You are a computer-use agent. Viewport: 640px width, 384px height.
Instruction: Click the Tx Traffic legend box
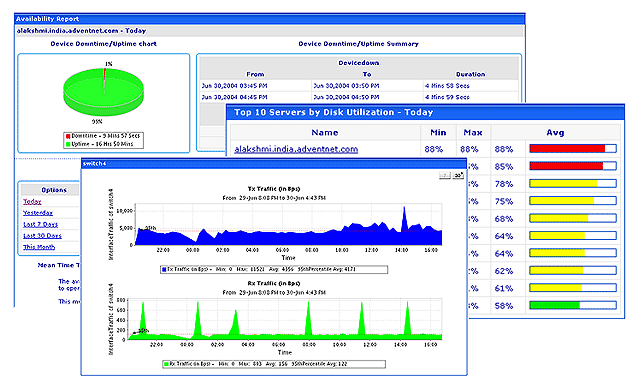[274, 269]
